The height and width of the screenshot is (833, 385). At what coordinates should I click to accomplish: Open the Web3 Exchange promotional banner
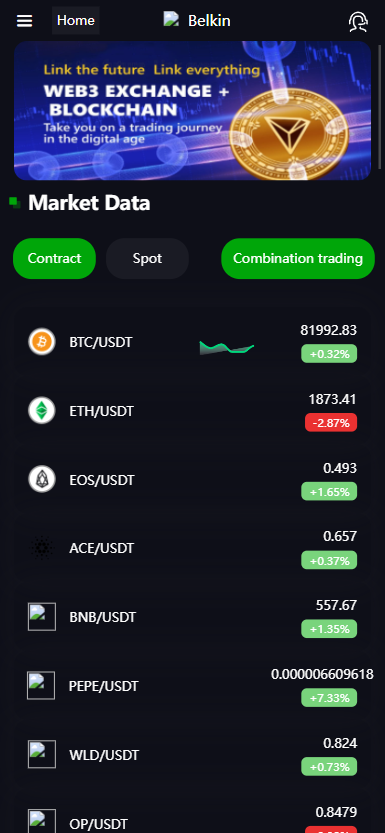click(x=192, y=110)
